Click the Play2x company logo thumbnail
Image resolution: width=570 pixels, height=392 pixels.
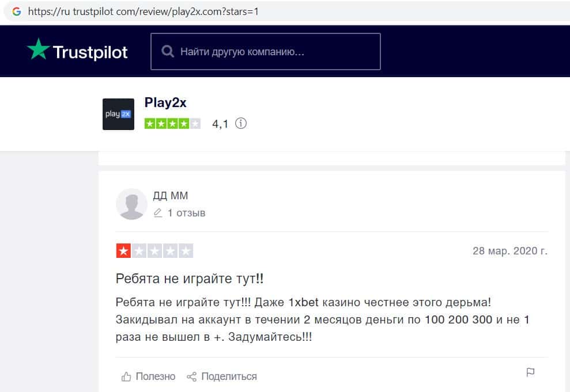coord(118,114)
